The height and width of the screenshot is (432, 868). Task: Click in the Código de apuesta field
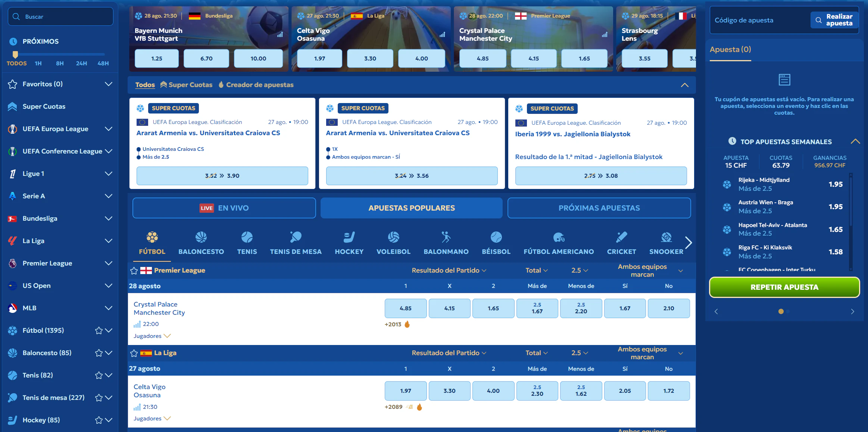point(759,20)
